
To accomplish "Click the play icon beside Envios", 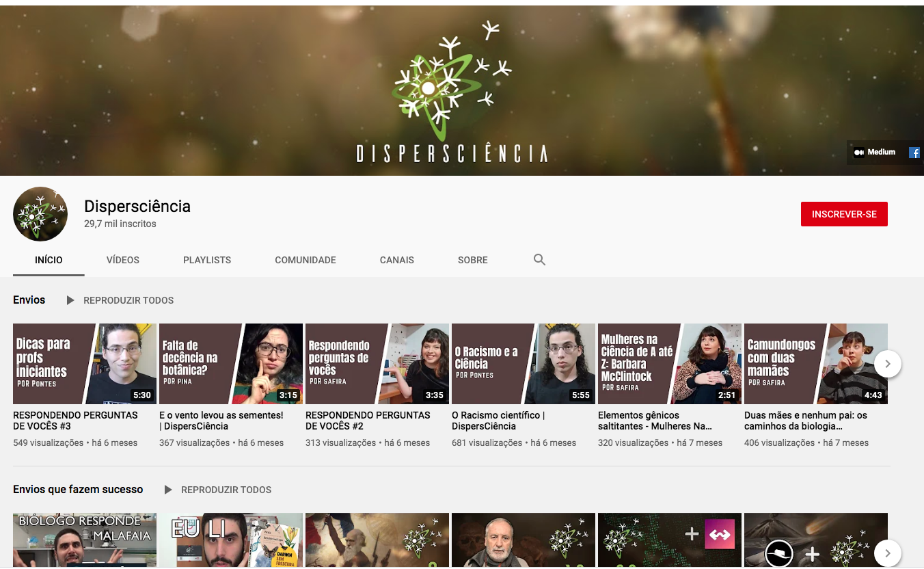I will tap(70, 300).
